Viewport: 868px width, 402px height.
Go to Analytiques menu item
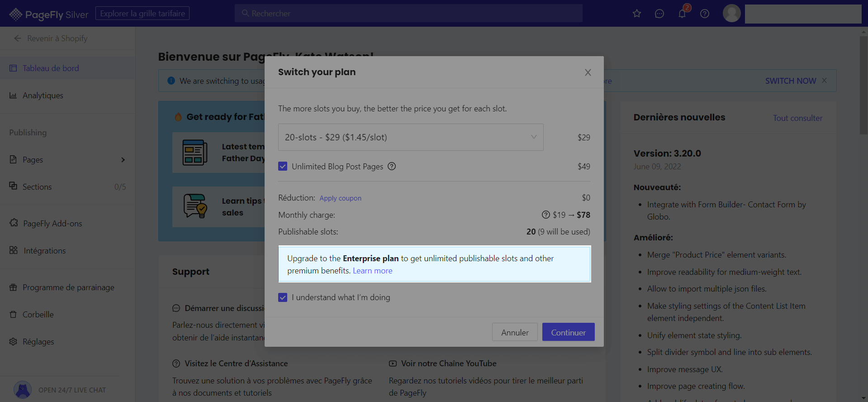67,96
